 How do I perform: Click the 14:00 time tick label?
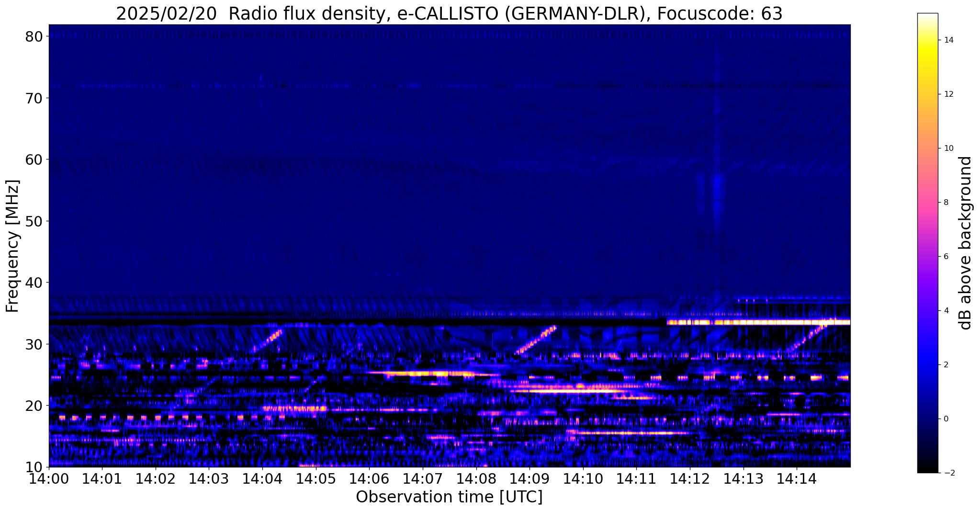[x=49, y=478]
